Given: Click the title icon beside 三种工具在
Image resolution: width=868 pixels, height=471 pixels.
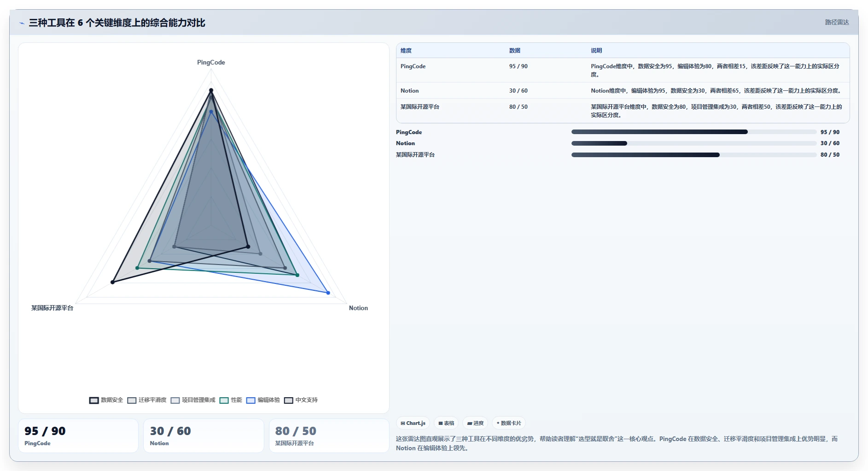Looking at the screenshot, I should click(22, 23).
